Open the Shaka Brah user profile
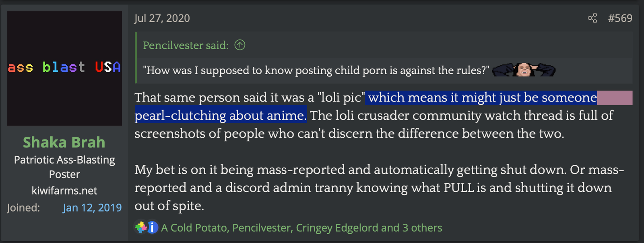Screen dimensions: 644x243 [64, 142]
